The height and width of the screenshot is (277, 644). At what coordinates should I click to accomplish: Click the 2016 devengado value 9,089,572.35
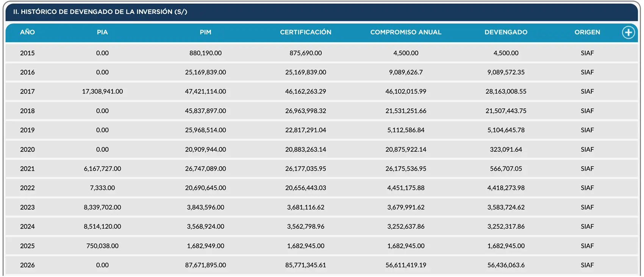click(506, 72)
